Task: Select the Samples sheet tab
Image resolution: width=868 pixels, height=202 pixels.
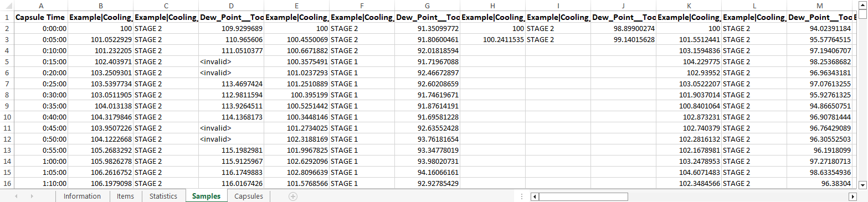Action: point(207,196)
